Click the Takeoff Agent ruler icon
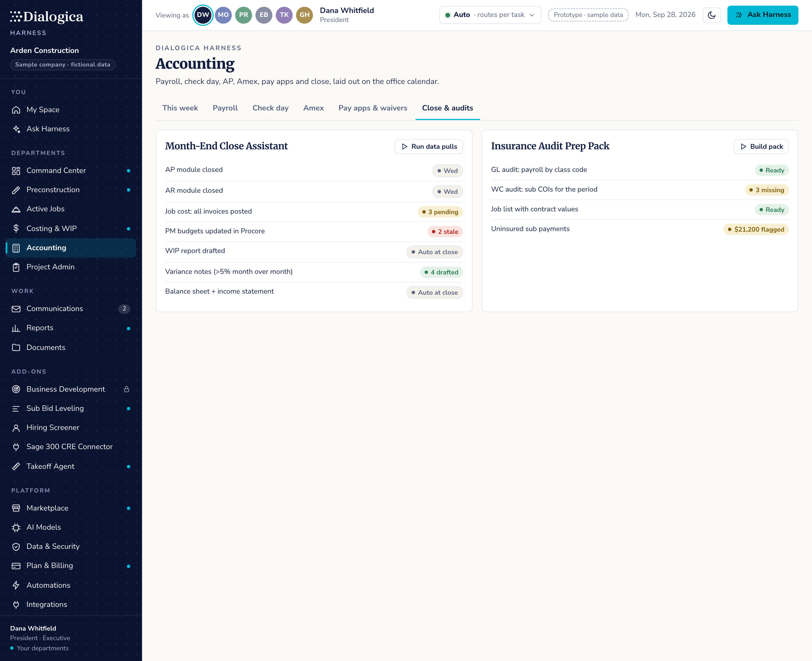Image resolution: width=812 pixels, height=661 pixels. point(16,466)
